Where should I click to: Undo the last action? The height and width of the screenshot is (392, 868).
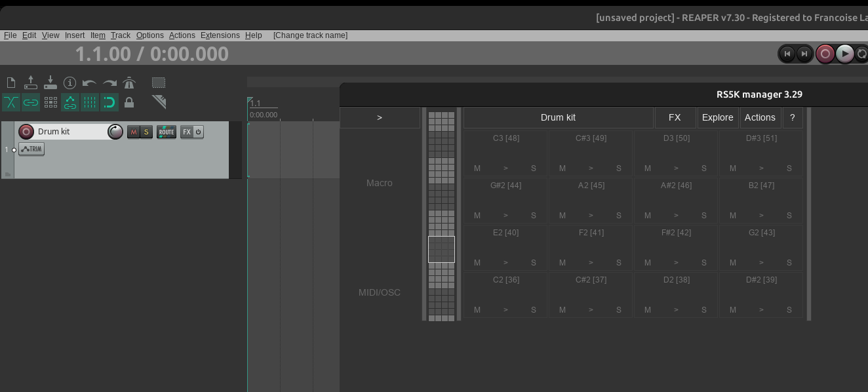pyautogui.click(x=90, y=83)
